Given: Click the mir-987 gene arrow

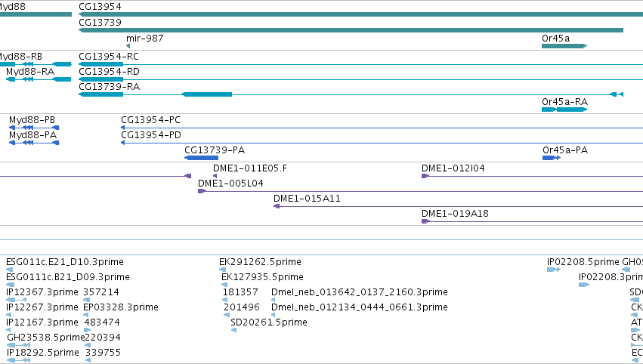Looking at the screenshot, I should (x=128, y=46).
